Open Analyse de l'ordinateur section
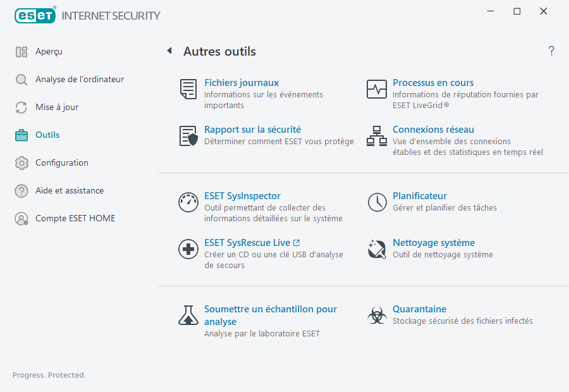Image resolution: width=569 pixels, height=392 pixels. [x=80, y=80]
